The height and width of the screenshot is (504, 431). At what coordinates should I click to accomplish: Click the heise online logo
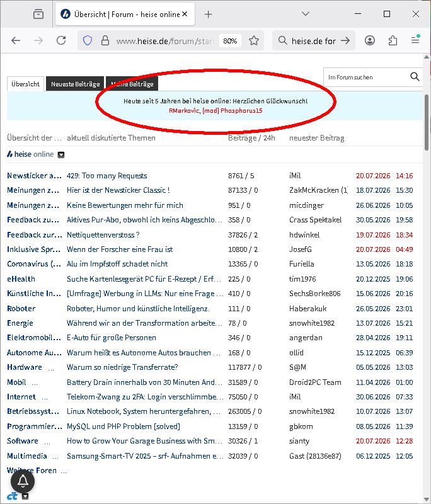(30, 154)
